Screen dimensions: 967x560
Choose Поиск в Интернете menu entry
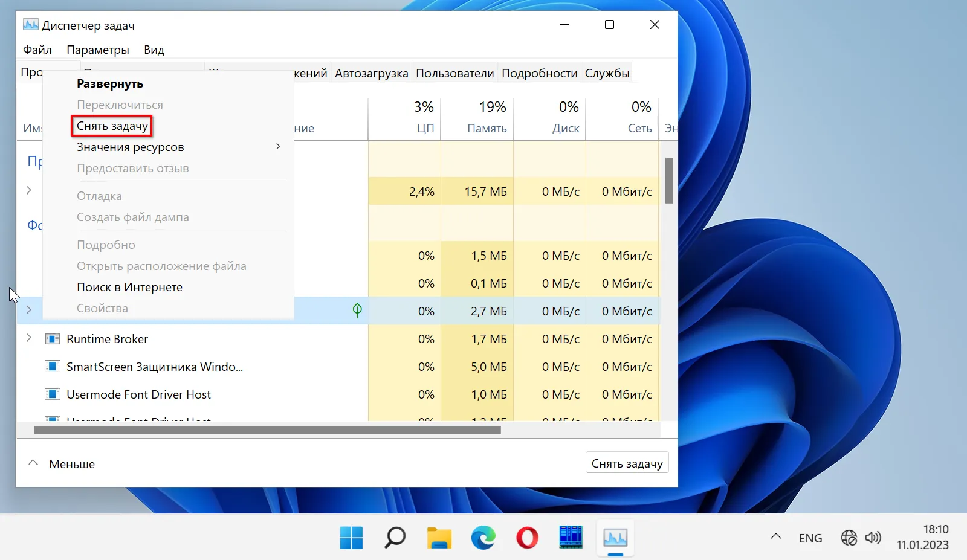pos(129,287)
